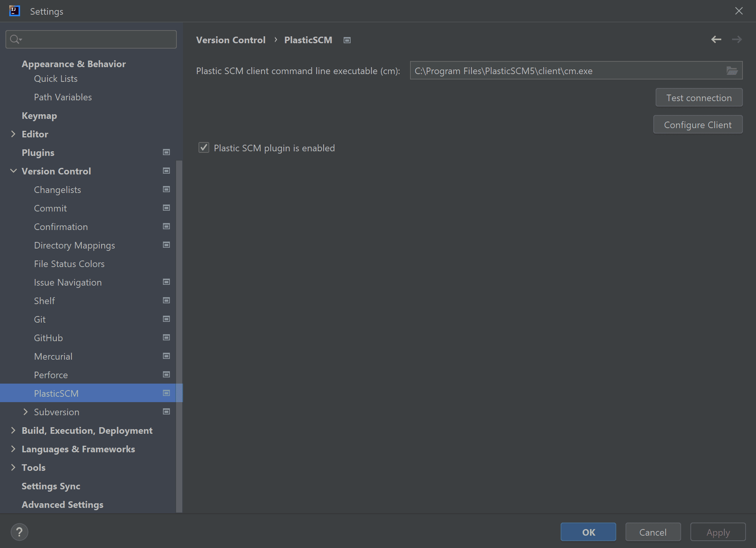Open the Advanced Settings page

pos(63,505)
